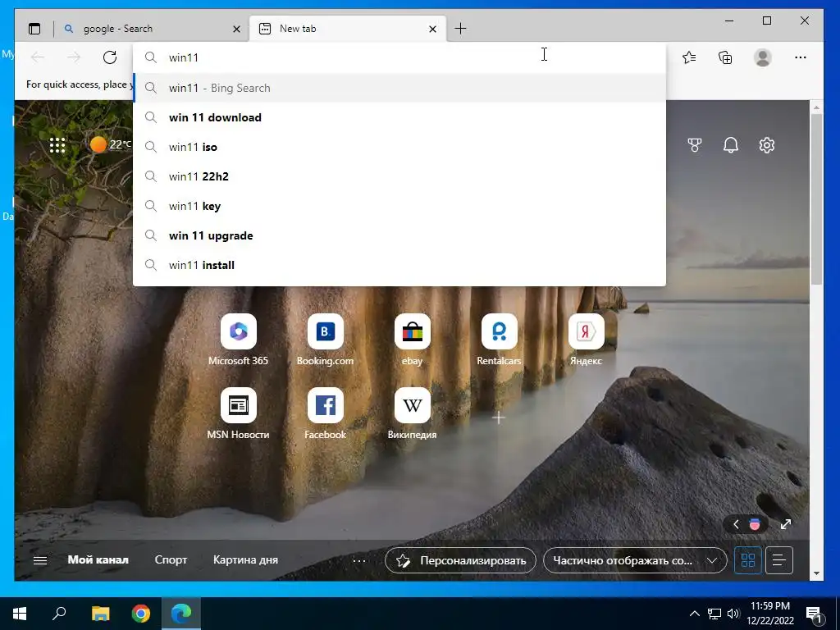The height and width of the screenshot is (630, 840).
Task: Refresh the current page
Action: pos(110,57)
